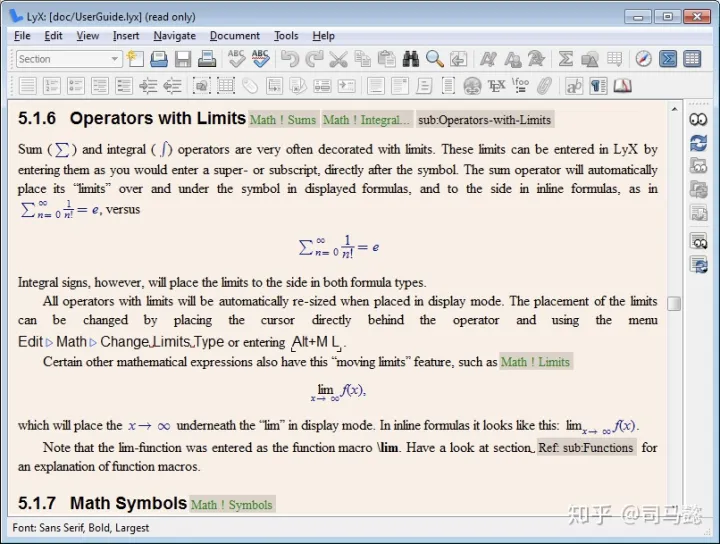Insert math with the Sigma icon
Image resolution: width=720 pixels, height=544 pixels.
[565, 59]
